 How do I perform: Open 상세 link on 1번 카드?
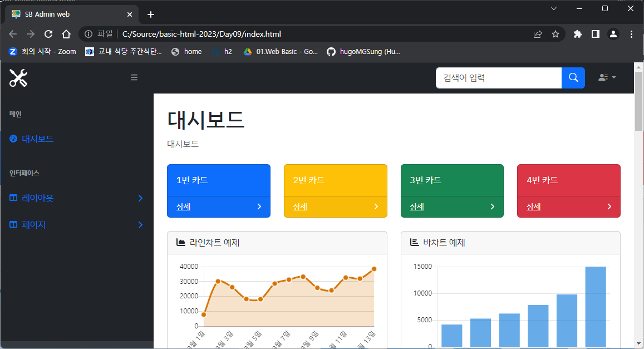coord(183,207)
